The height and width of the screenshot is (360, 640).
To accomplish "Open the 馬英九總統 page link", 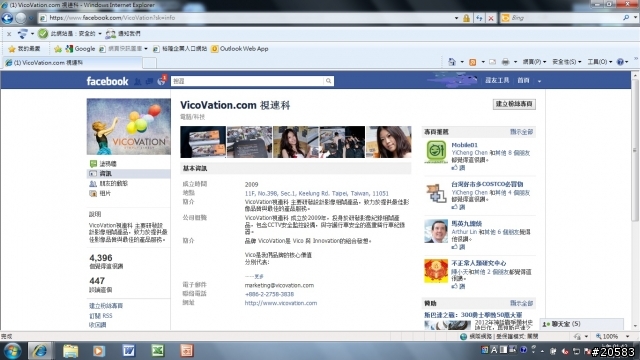I will pos(467,224).
